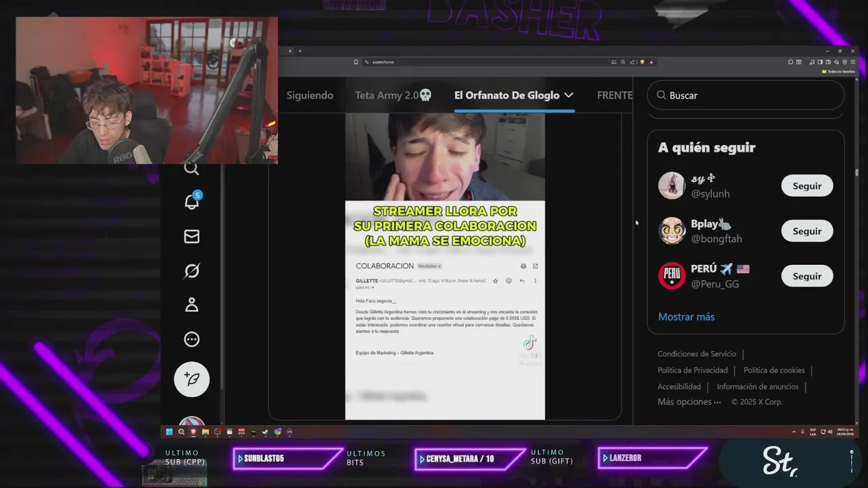Screen dimensions: 868x488
Task: Click the share icon in address bar
Action: pos(632,62)
